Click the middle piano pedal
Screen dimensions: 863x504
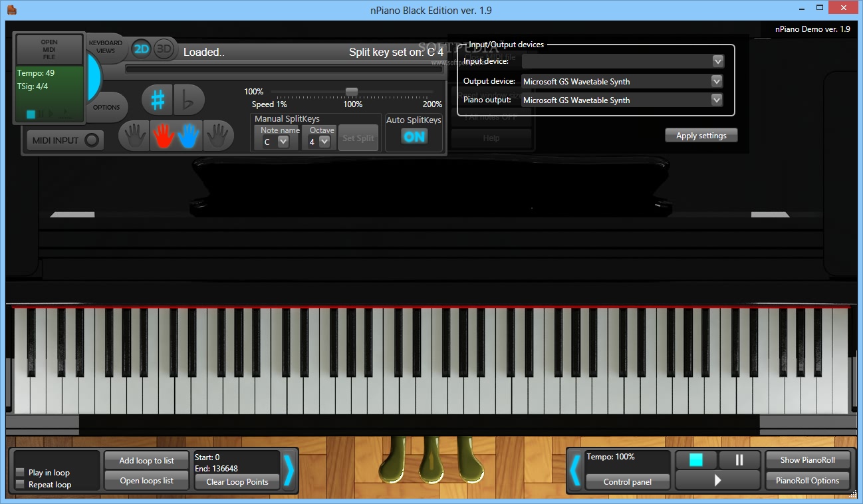pyautogui.click(x=433, y=459)
